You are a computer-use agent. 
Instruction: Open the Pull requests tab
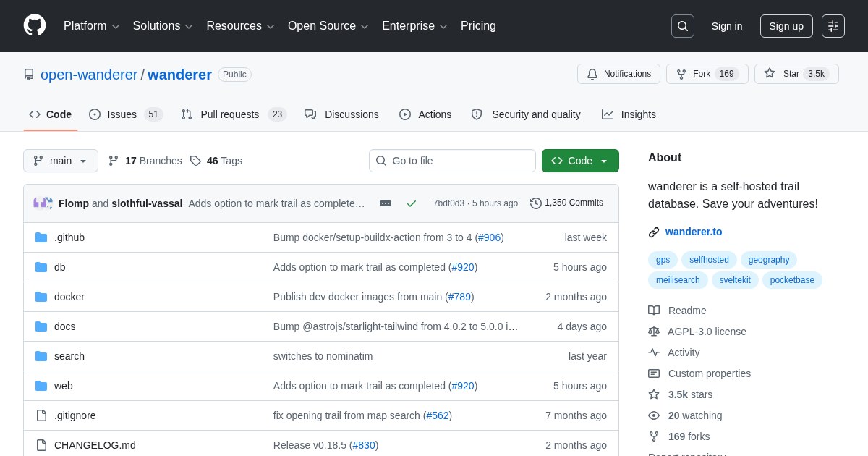click(x=234, y=114)
